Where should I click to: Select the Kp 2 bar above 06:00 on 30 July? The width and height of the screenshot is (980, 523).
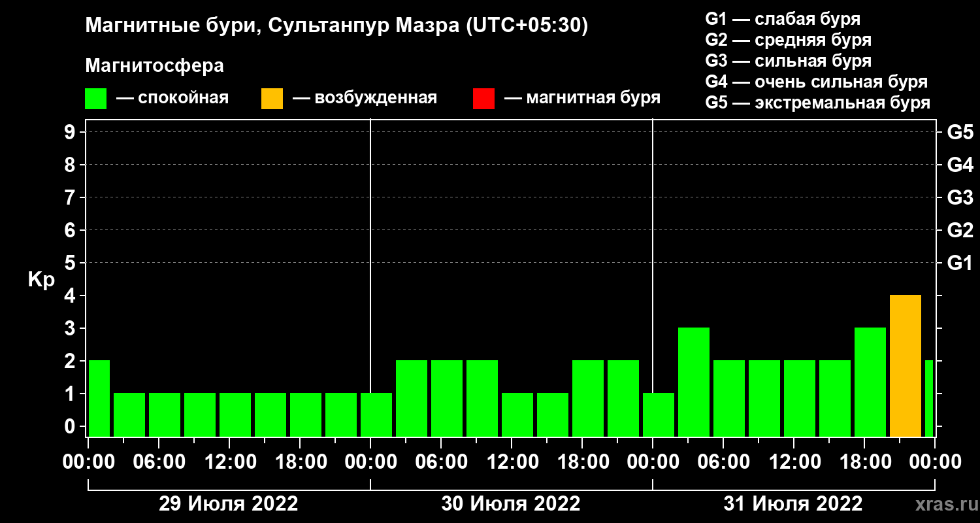[x=447, y=398]
